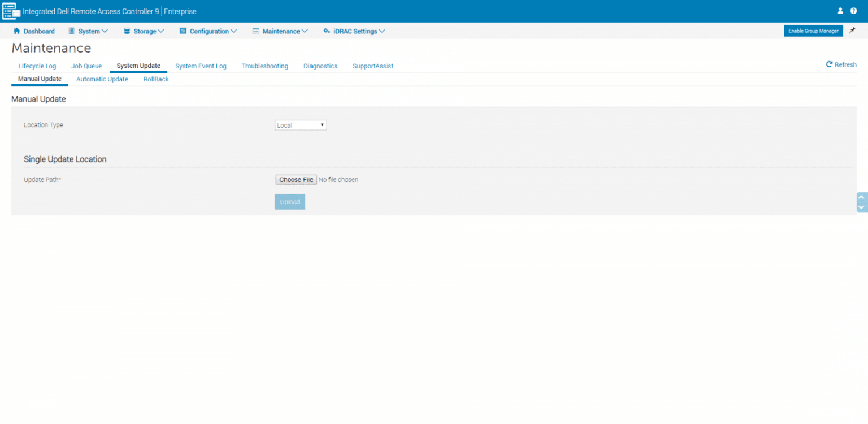Click the 'Location Type' label

44,125
